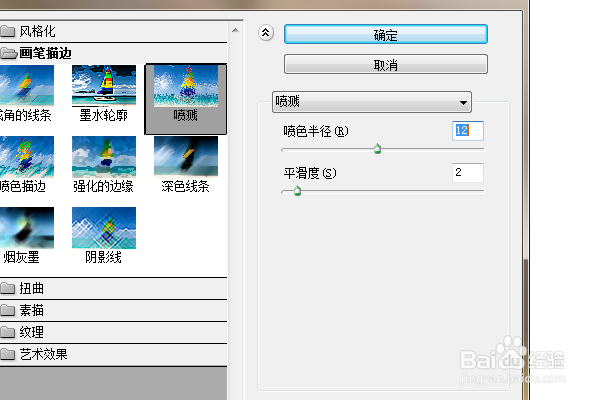
Task: Click the filter list scroll-up arrow
Action: (x=235, y=30)
